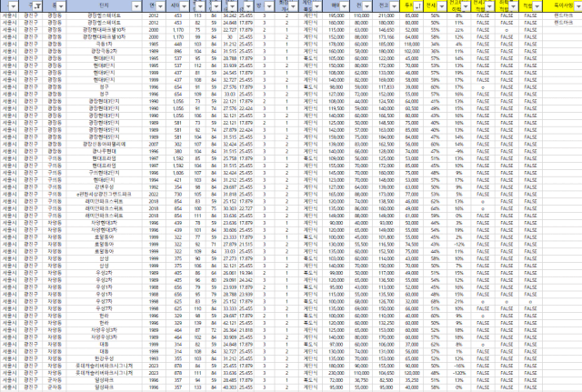Open the 특이사항 column filter dropdown
This screenshot has width=582, height=392.
tap(577, 6)
